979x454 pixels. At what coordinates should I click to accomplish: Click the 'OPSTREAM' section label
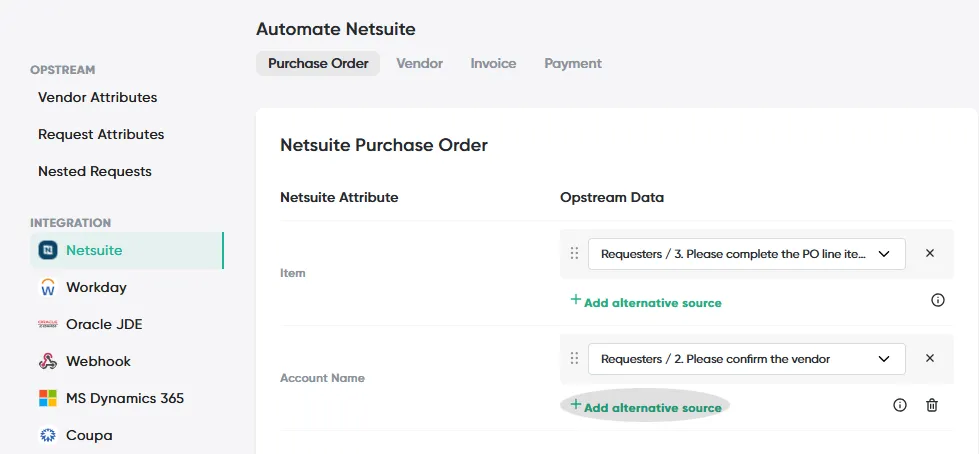62,70
